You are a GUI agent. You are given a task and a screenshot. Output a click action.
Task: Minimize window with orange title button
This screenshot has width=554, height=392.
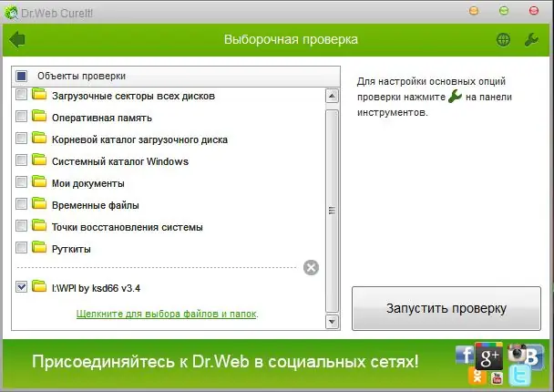click(x=474, y=11)
